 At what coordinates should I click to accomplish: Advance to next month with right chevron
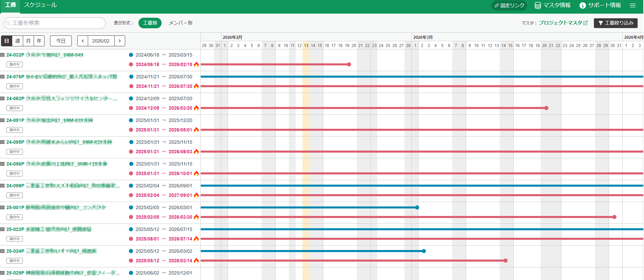tap(120, 41)
